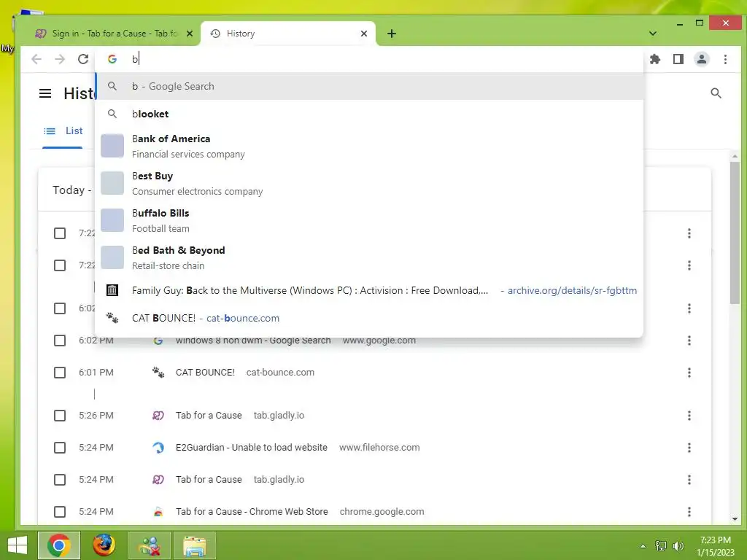The width and height of the screenshot is (747, 560).
Task: Reload the page with the refresh icon
Action: point(83,59)
